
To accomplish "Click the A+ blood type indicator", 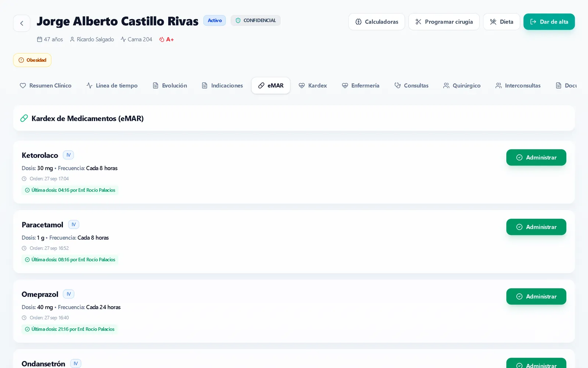I will [x=166, y=39].
